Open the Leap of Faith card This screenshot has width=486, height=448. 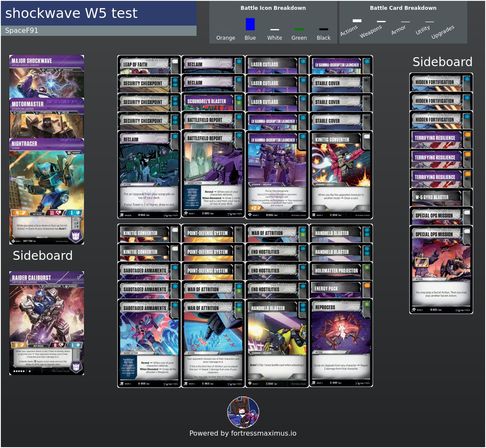149,64
